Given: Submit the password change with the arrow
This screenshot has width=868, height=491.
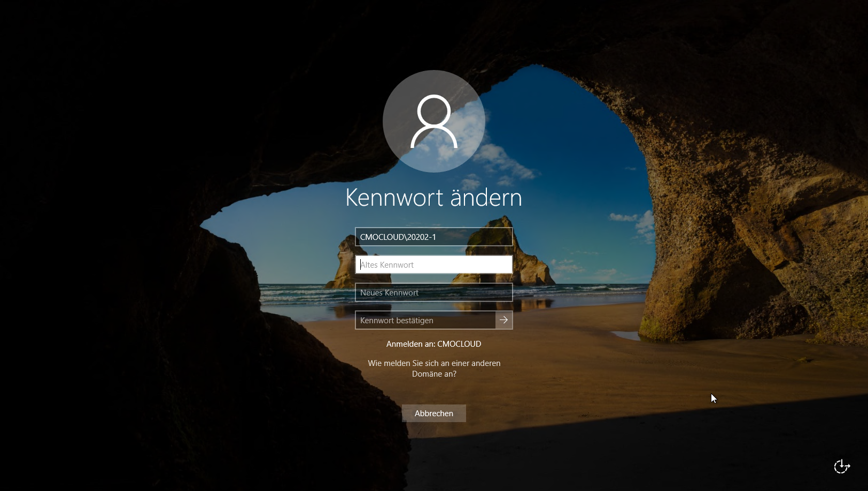Looking at the screenshot, I should point(503,320).
